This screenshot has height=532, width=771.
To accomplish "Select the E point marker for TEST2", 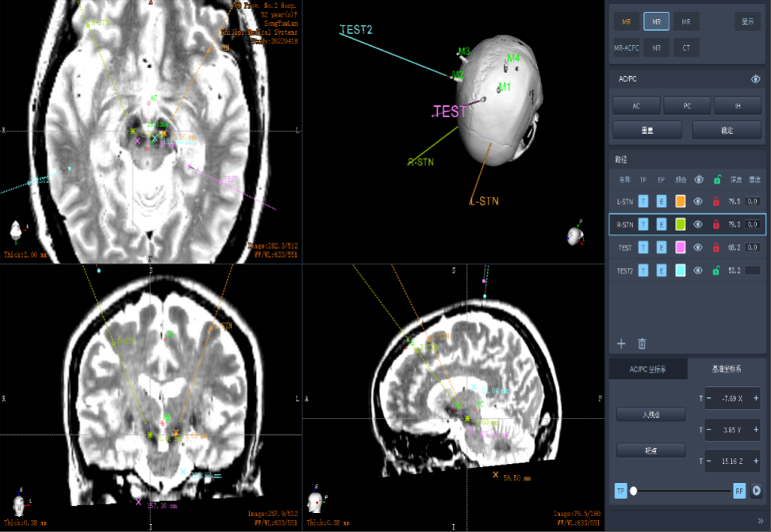I will 662,270.
